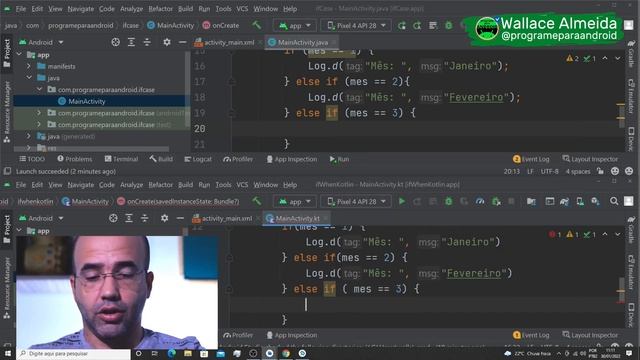Hide lower Project panel with minus icon
The image size is (640, 360).
180,218
